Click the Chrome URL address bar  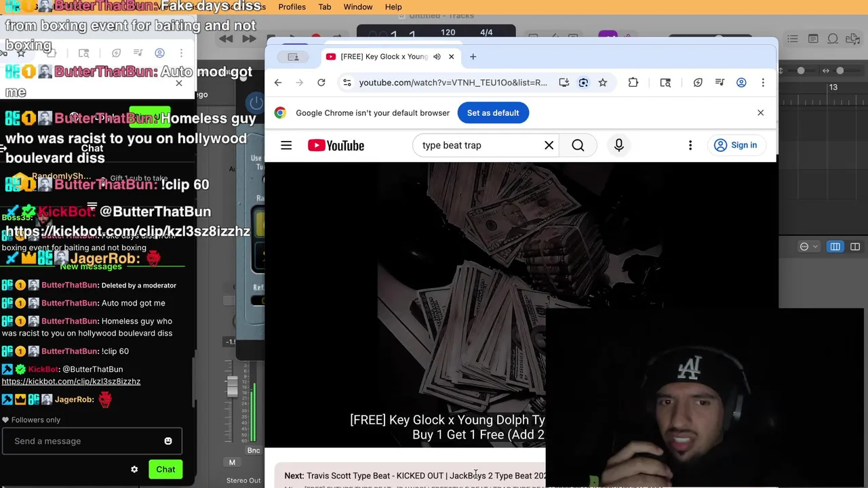click(453, 83)
